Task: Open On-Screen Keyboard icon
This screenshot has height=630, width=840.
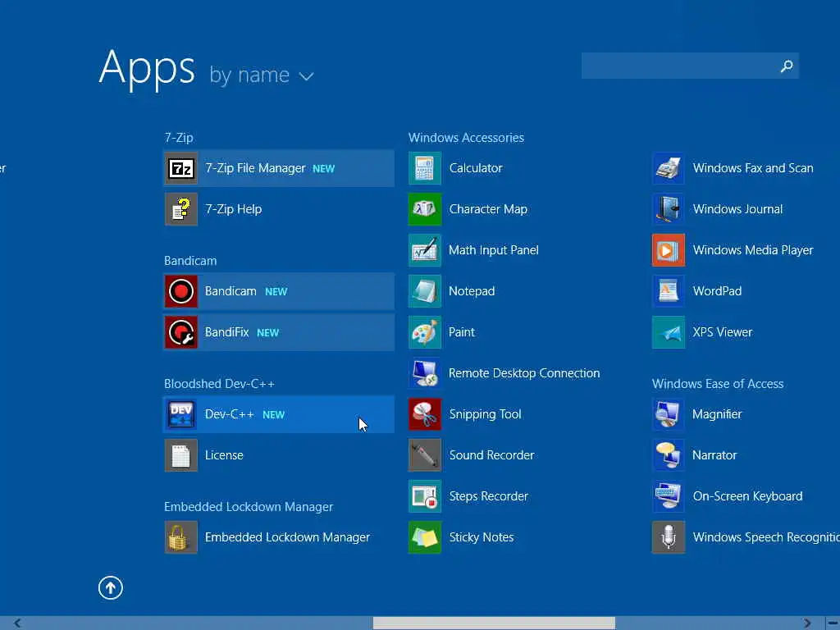Action: pyautogui.click(x=669, y=496)
